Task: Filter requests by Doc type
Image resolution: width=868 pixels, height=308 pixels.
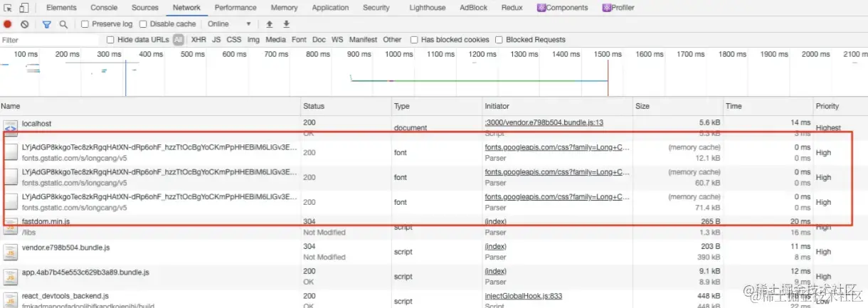Action: click(x=319, y=40)
